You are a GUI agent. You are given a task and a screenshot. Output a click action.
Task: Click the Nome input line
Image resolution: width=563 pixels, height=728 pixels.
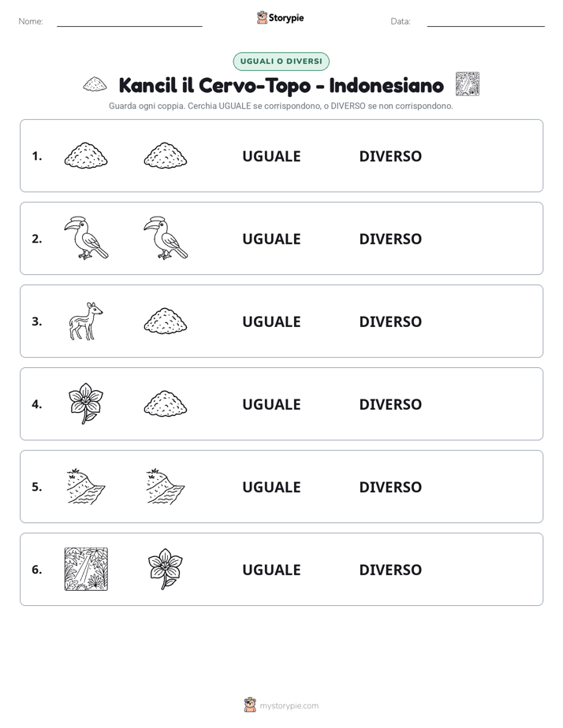[x=129, y=22]
